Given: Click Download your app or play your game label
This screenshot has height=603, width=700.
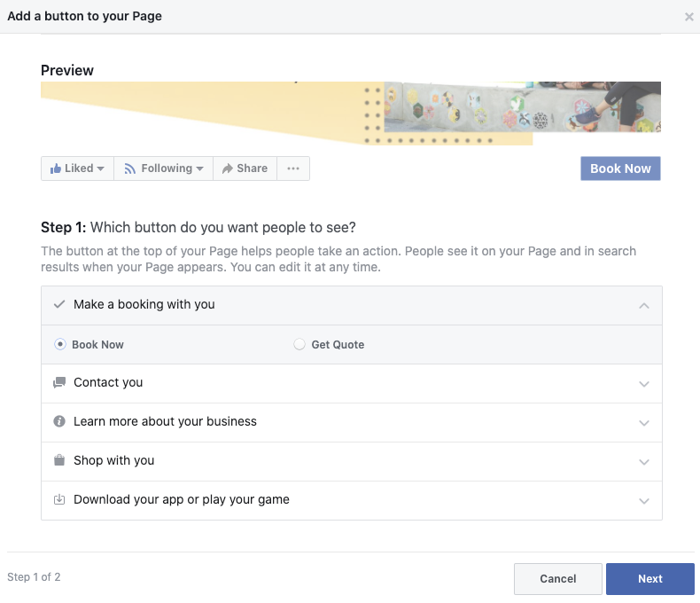Looking at the screenshot, I should [x=182, y=499].
